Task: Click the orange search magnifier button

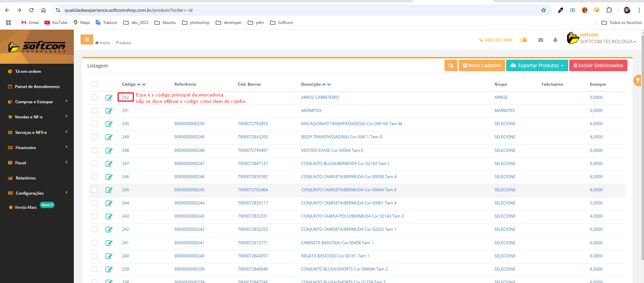Action: pyautogui.click(x=451, y=65)
